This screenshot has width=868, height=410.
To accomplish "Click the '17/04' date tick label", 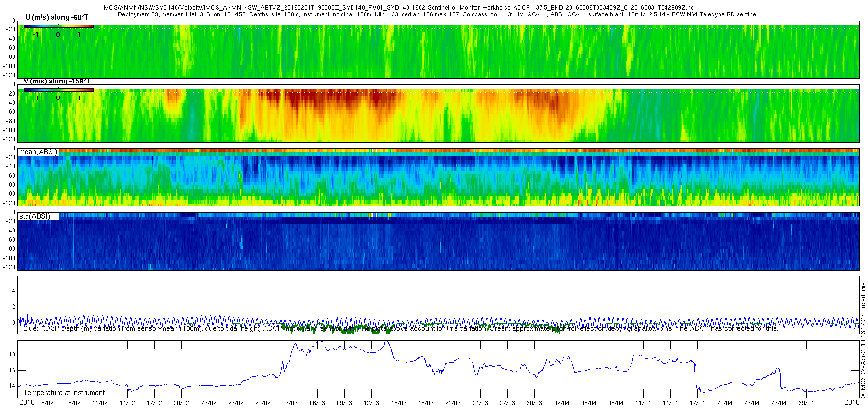I will click(697, 403).
